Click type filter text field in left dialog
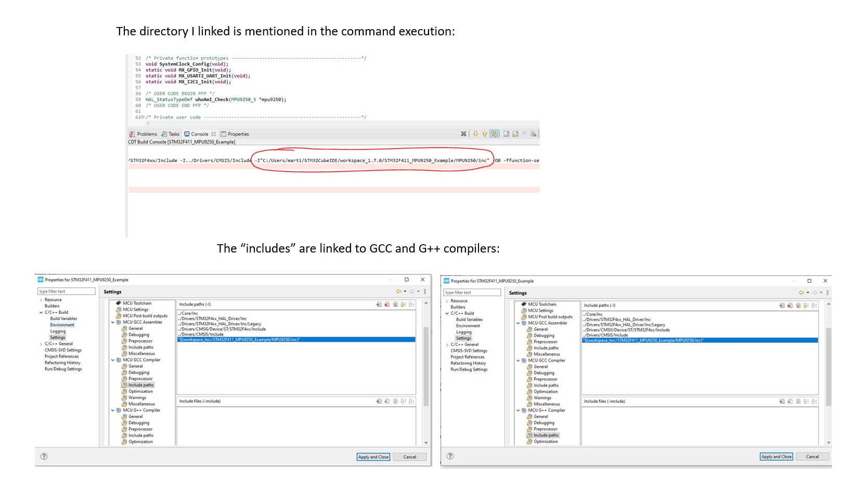 click(x=66, y=291)
